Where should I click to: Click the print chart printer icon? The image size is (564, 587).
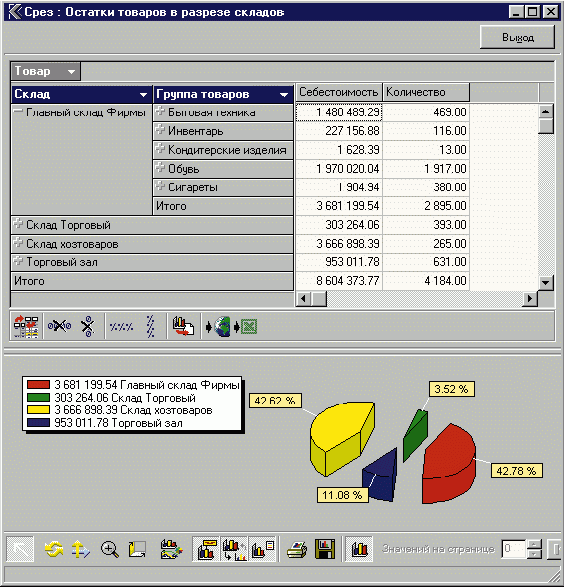(297, 549)
